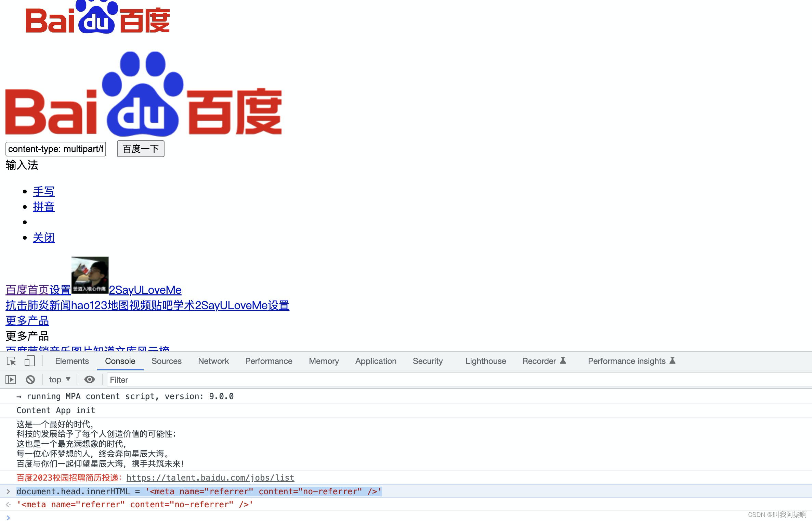
Task: Click the 这是一个最好的时代 console message
Action: point(101,444)
